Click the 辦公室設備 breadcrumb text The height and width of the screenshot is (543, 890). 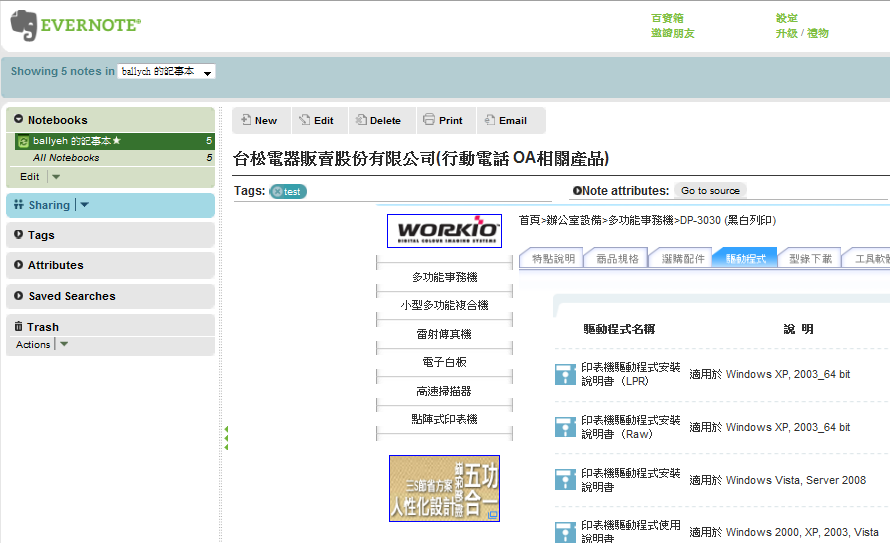pyautogui.click(x=573, y=220)
